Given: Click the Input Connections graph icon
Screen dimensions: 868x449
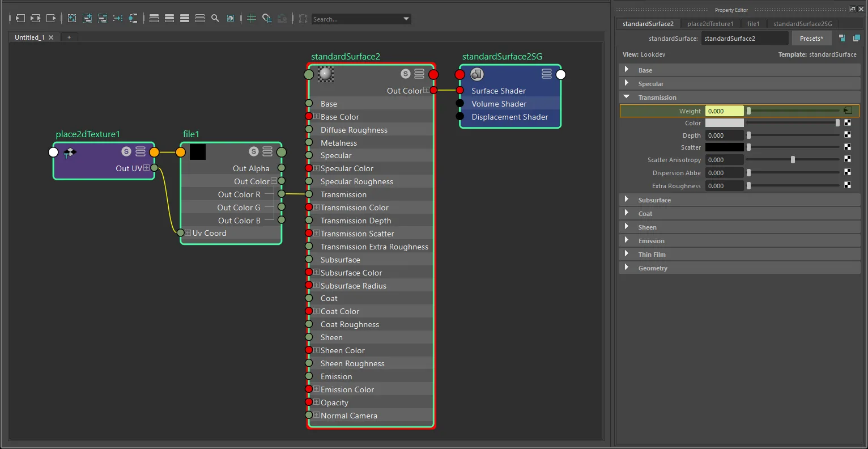Looking at the screenshot, I should 20,19.
